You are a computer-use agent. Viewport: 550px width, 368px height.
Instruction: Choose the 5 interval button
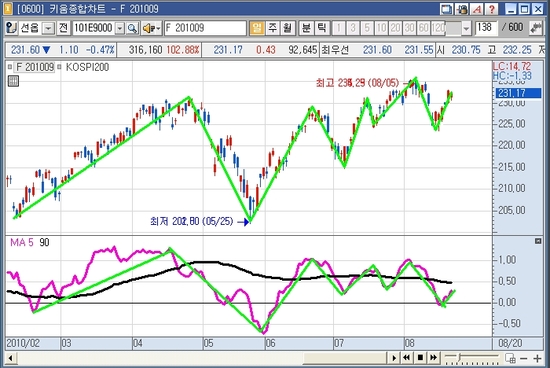(367, 28)
